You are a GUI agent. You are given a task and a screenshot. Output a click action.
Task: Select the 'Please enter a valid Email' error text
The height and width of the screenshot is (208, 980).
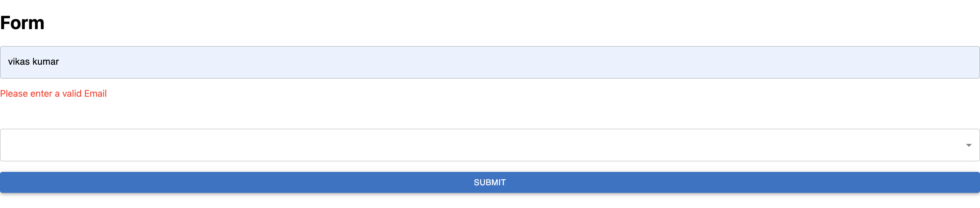(x=53, y=94)
